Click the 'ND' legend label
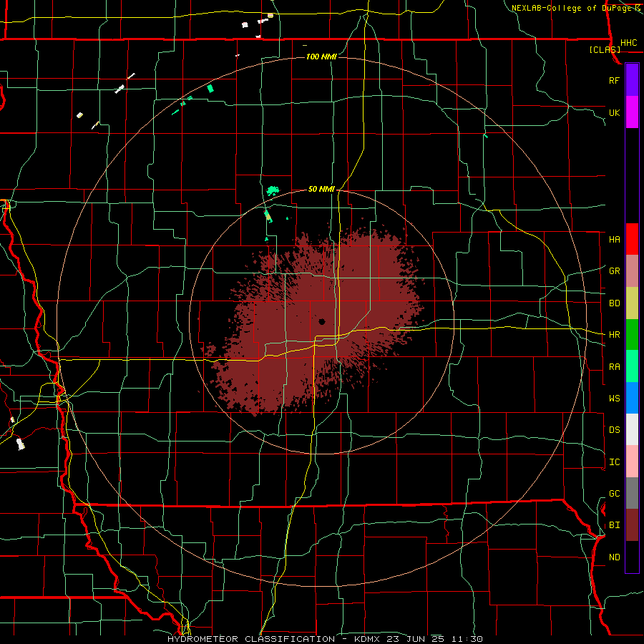The image size is (644, 644). tap(614, 557)
